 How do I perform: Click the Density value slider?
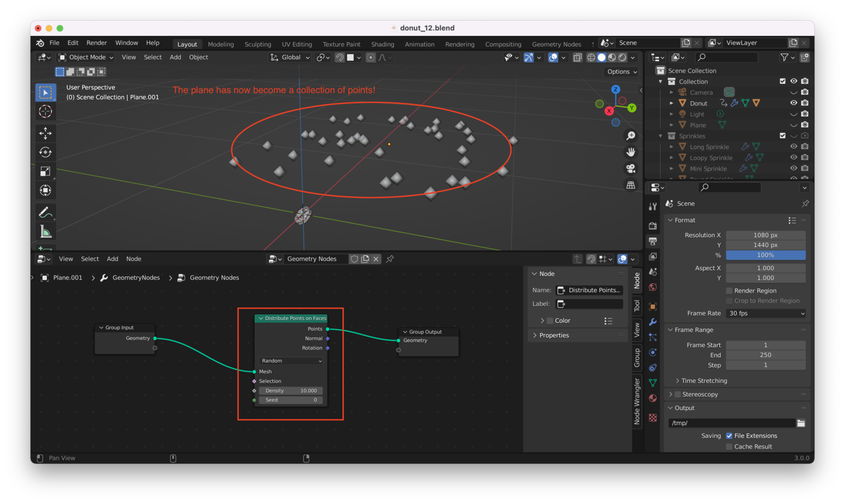click(x=291, y=391)
